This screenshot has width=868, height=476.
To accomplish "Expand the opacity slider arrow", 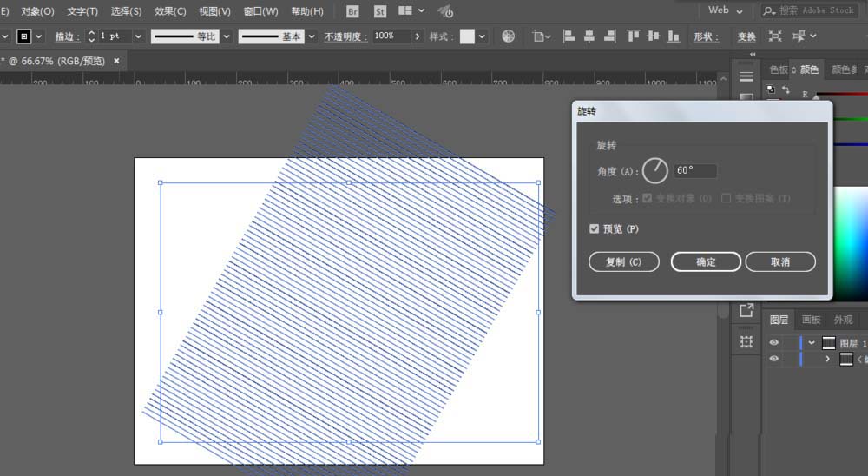I will (417, 36).
